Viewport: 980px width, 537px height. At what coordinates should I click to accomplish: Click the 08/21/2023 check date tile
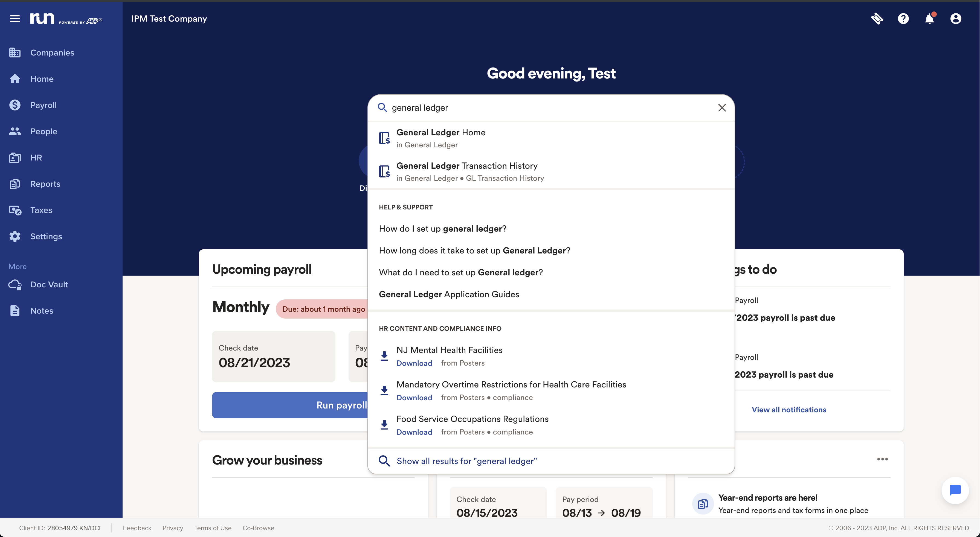[274, 356]
